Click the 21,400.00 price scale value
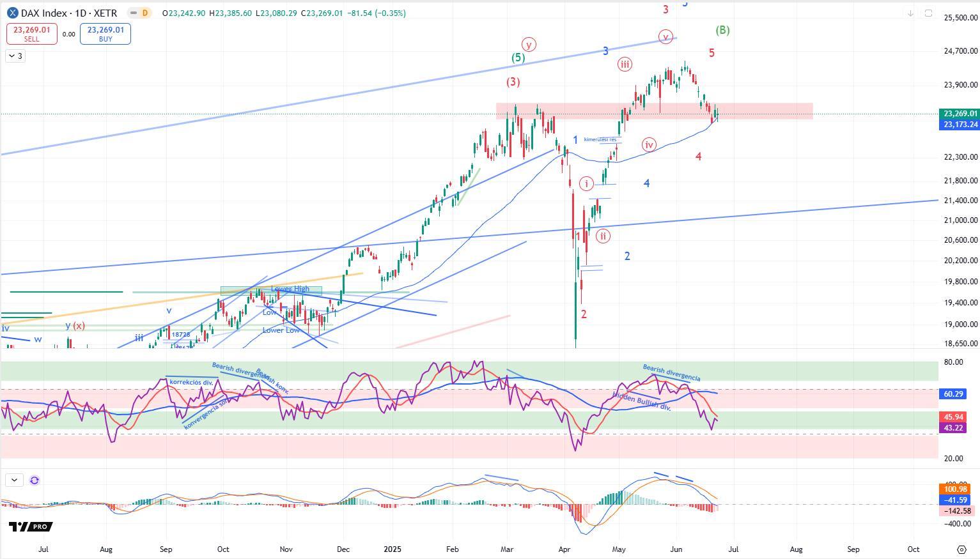This screenshot has height=559, width=980. click(960, 201)
